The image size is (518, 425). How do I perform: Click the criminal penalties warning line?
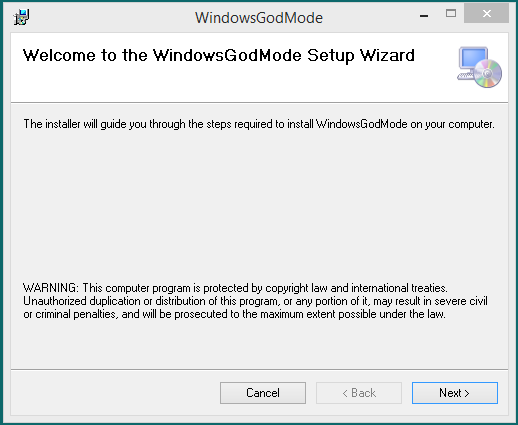[x=234, y=314]
